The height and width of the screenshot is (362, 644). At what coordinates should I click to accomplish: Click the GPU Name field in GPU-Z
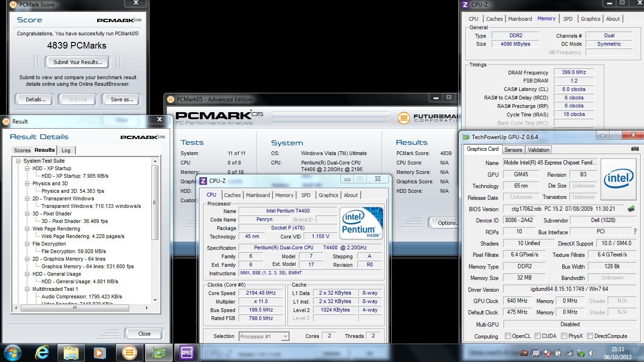(550, 163)
